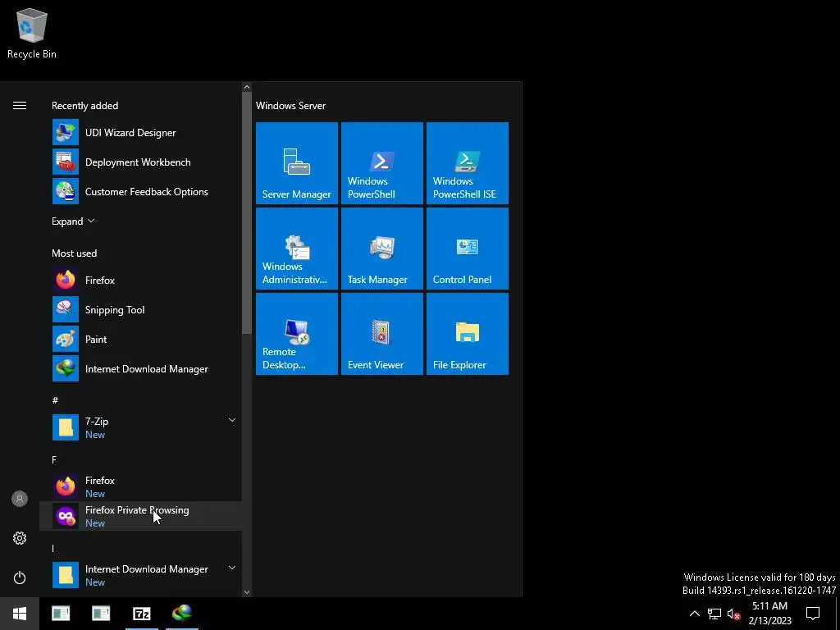The width and height of the screenshot is (840, 630).
Task: Open the Control Panel tile
Action: (x=467, y=248)
